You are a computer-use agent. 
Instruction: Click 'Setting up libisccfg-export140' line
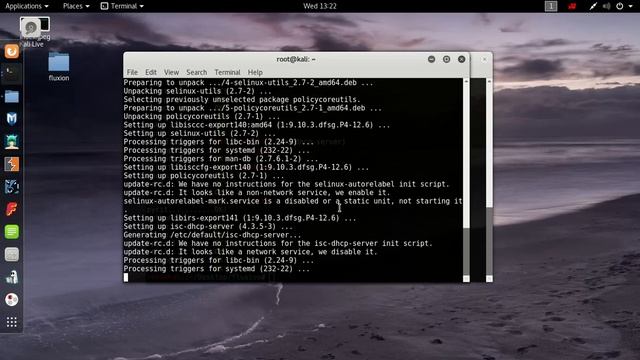246,167
